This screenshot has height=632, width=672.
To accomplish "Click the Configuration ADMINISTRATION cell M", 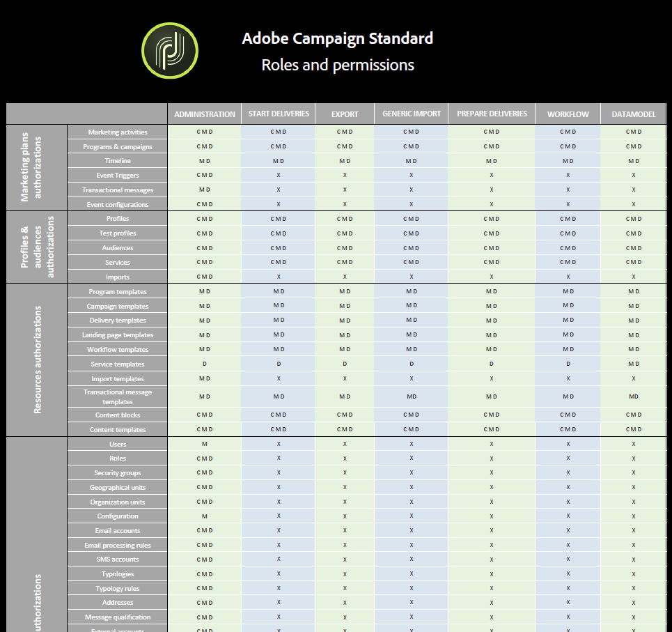I will pos(205,516).
